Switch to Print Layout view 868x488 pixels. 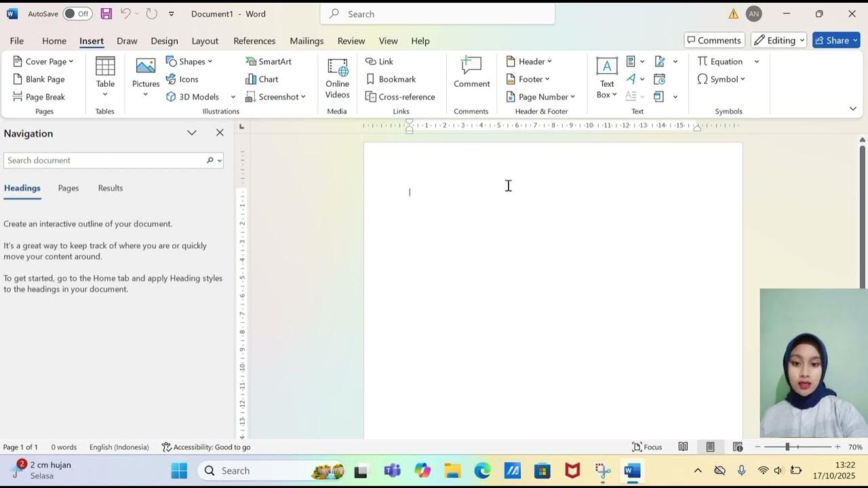[x=710, y=447]
